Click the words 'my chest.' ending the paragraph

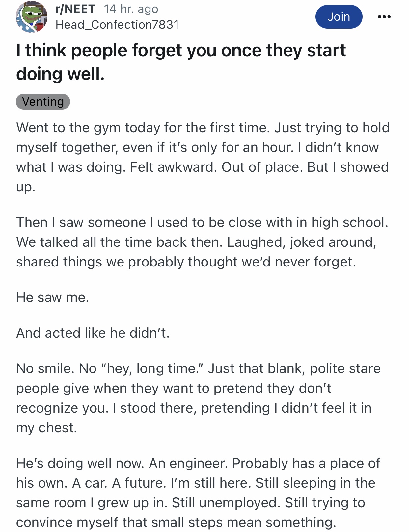[46, 428]
